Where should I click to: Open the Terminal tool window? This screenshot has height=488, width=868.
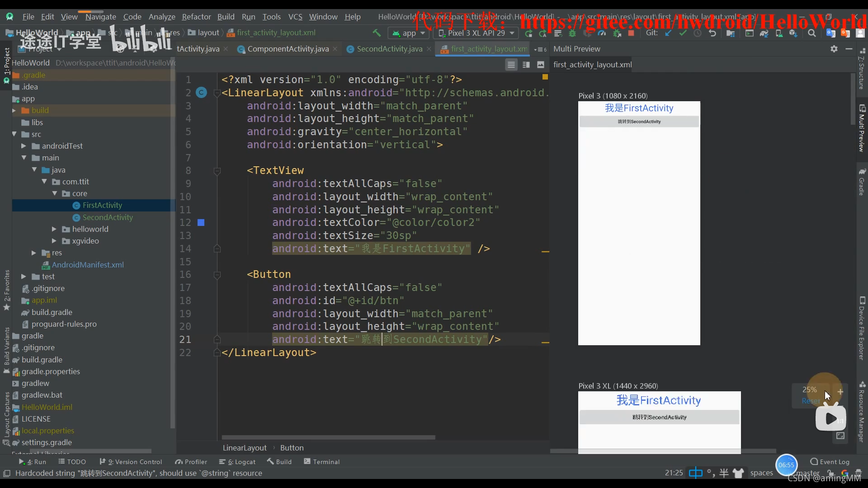[322, 462]
